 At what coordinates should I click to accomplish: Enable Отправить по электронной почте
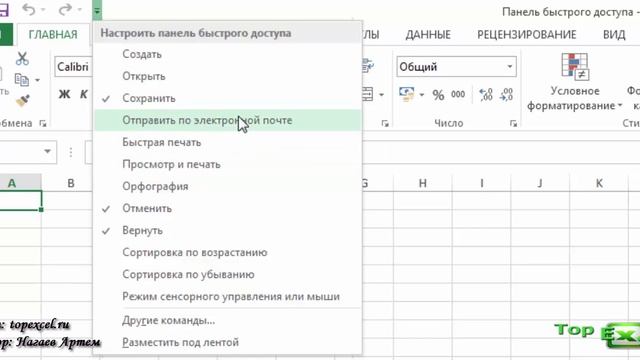point(228,120)
